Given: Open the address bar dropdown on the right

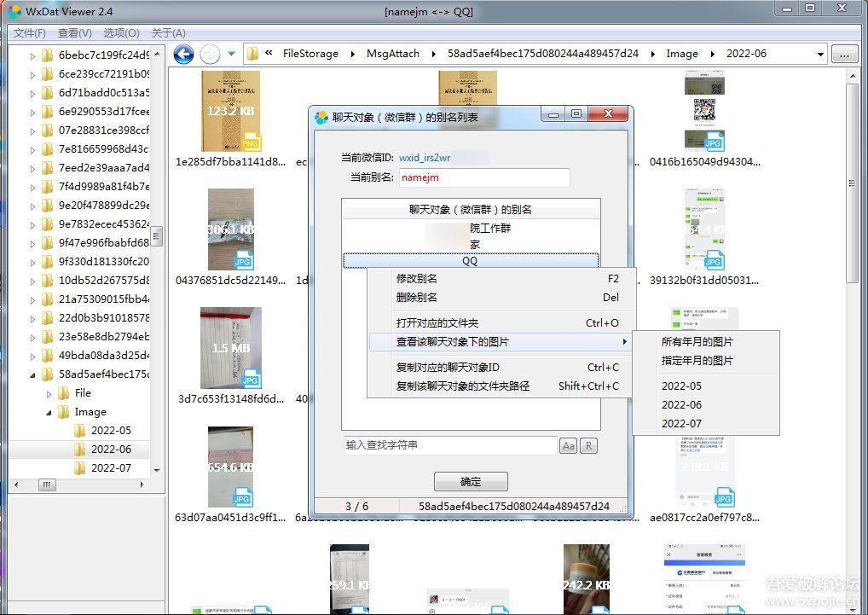Looking at the screenshot, I should pos(819,53).
